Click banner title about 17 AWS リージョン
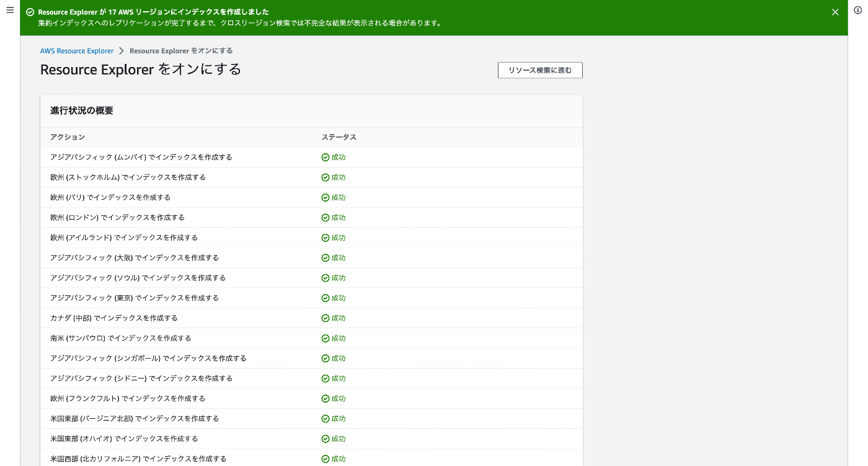This screenshot has height=466, width=868. point(153,12)
